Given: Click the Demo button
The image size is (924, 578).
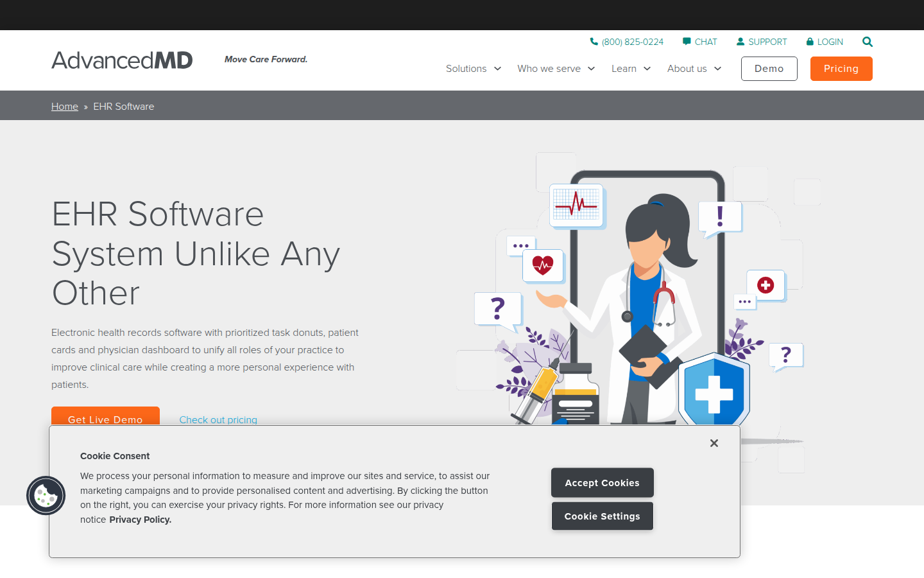Looking at the screenshot, I should [769, 69].
